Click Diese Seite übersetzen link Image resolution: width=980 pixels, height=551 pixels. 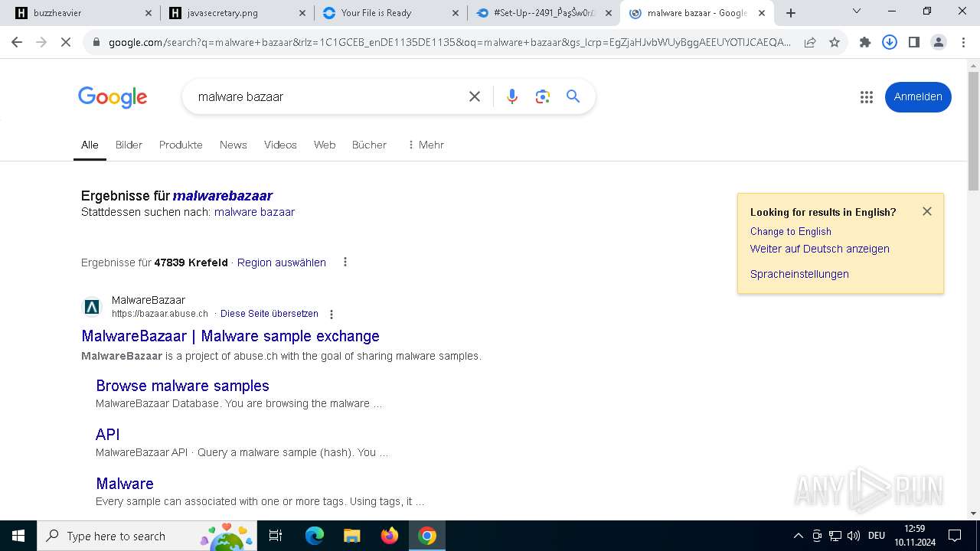pos(269,314)
